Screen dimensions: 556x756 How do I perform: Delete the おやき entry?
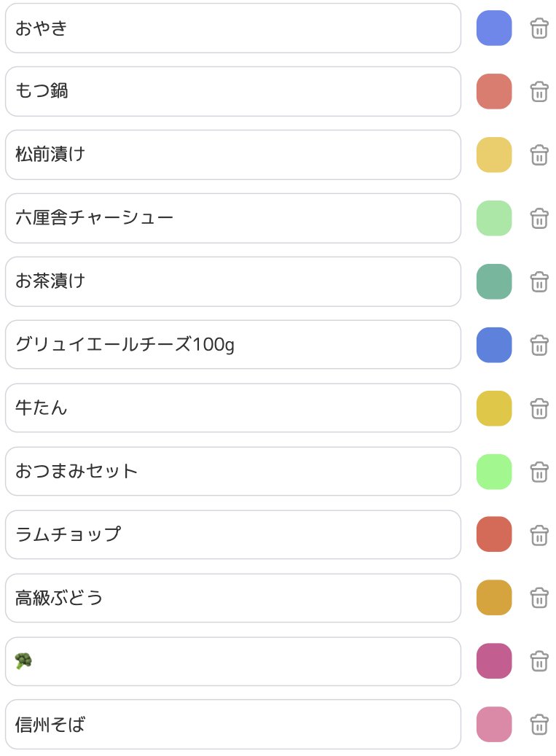pyautogui.click(x=539, y=28)
